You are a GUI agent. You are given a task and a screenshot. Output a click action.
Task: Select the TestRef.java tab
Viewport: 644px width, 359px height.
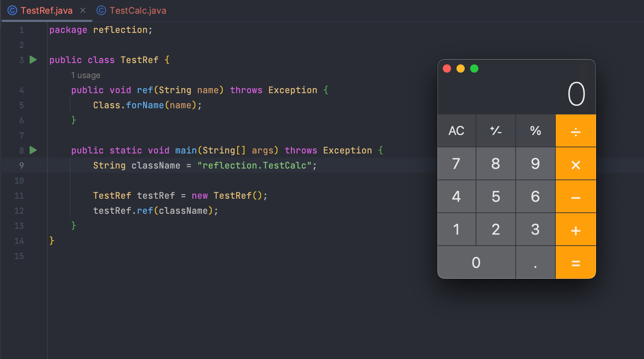point(47,11)
